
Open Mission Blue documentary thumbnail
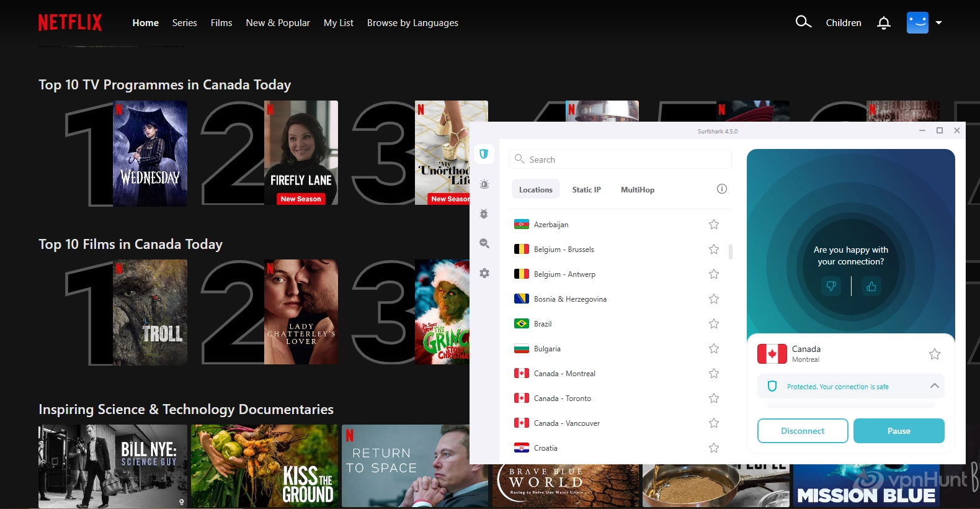[x=866, y=486]
